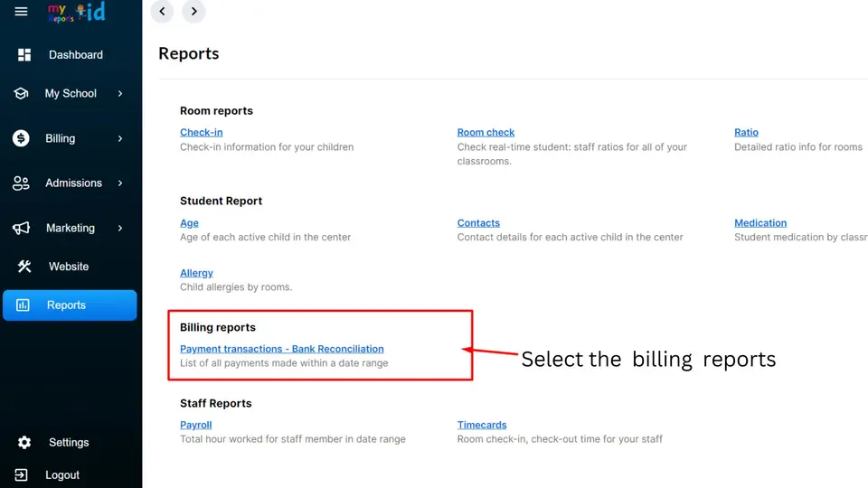This screenshot has width=868, height=488.
Task: Expand the Admissions submenu chevron
Action: pyautogui.click(x=120, y=183)
